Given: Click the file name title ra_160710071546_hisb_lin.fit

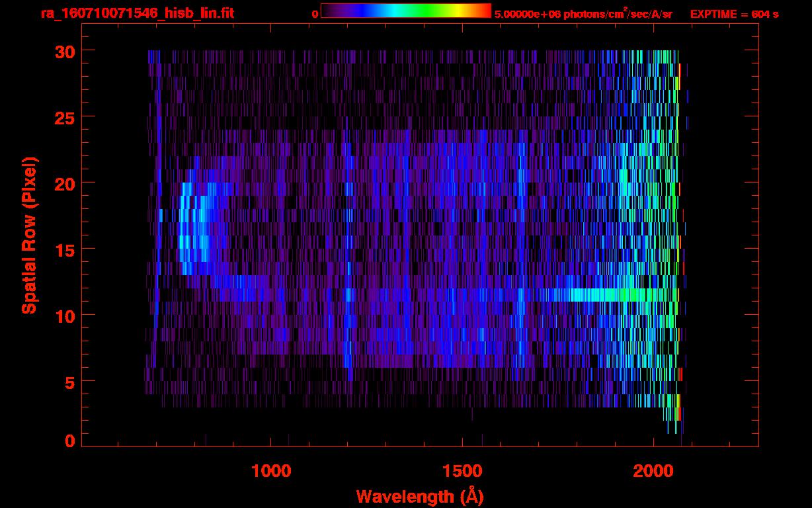Looking at the screenshot, I should click(137, 13).
